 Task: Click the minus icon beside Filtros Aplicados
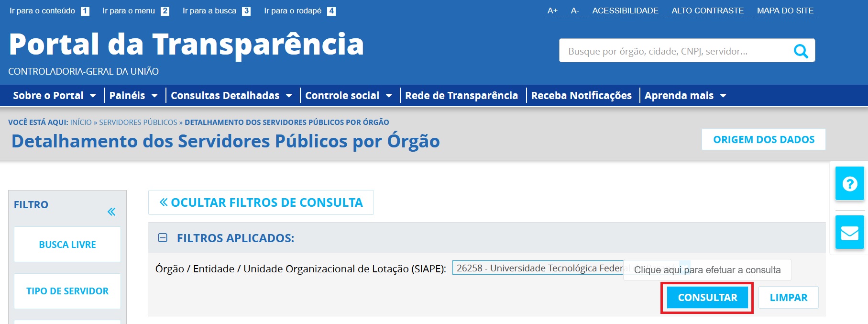pos(163,238)
